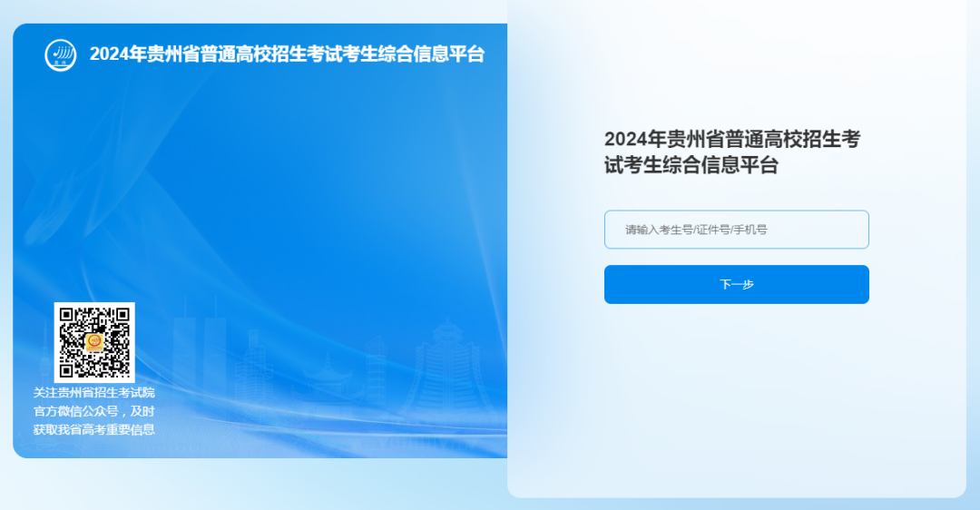The image size is (980, 510).
Task: Focus the 请输入考生号/证件号/手机号 input field
Action: click(x=736, y=230)
